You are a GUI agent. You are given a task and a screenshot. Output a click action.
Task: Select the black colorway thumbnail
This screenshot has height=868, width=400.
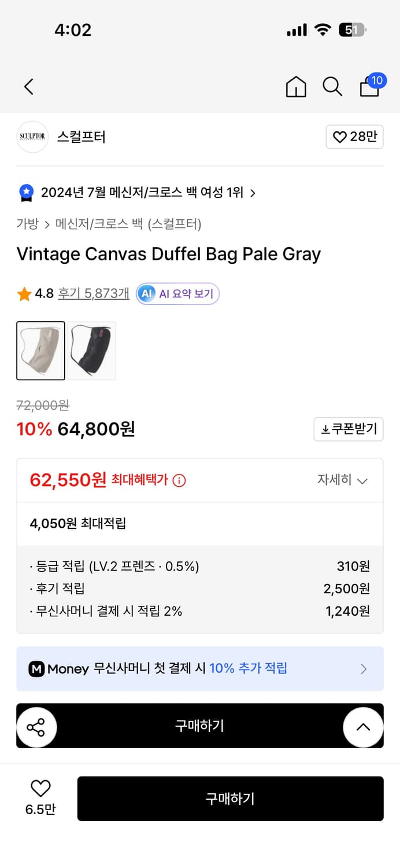[x=92, y=351]
